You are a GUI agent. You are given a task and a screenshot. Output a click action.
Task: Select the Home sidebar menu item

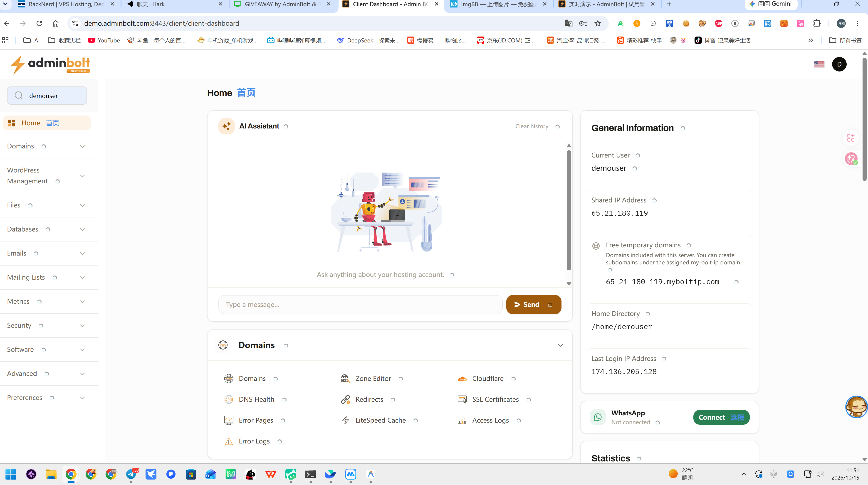[x=47, y=123]
